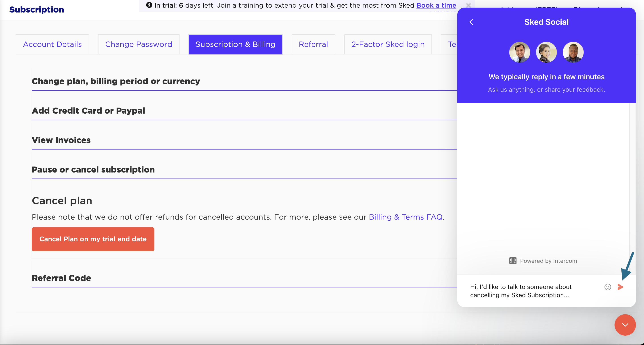The image size is (644, 345).
Task: Select the Subscription & Billing tab
Action: pos(235,44)
